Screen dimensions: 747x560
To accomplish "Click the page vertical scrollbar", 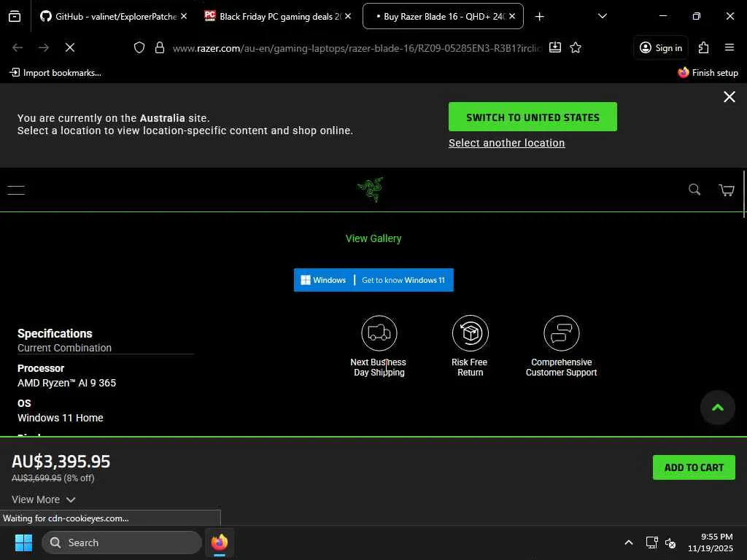I will click(744, 192).
